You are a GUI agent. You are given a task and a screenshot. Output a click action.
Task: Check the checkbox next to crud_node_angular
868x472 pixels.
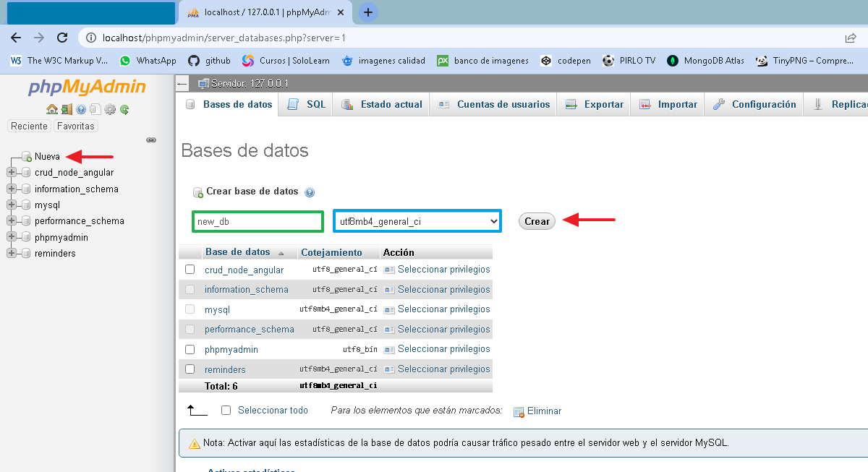click(190, 269)
